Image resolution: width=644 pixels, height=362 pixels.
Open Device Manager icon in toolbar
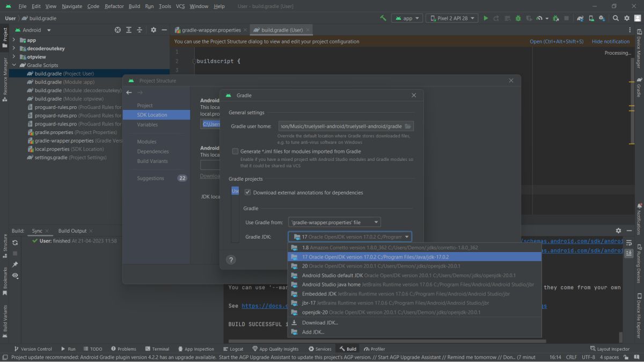[x=590, y=18]
